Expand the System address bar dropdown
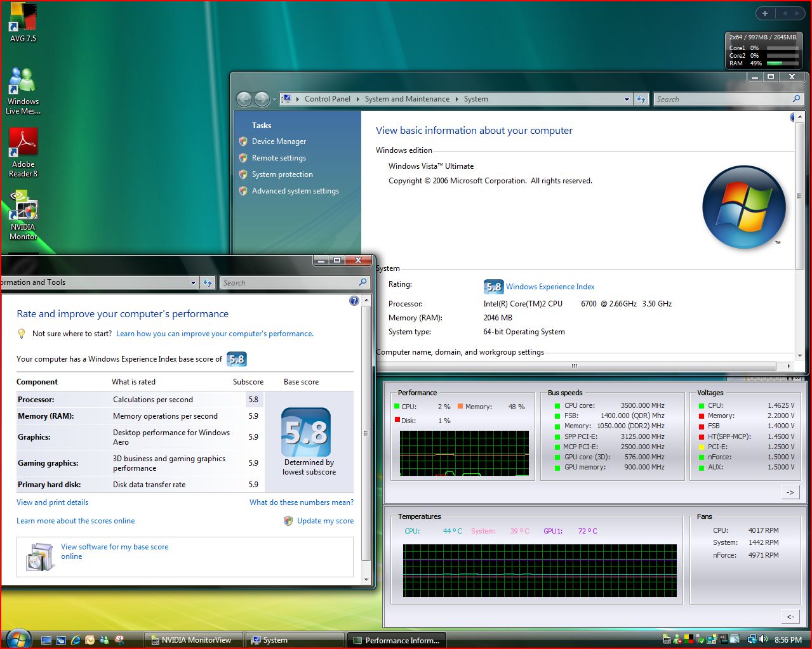Viewport: 812px width, 649px height. [x=627, y=99]
